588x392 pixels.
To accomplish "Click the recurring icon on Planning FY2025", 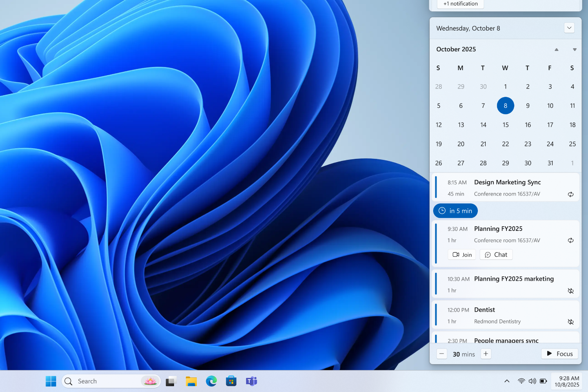I will coord(571,240).
